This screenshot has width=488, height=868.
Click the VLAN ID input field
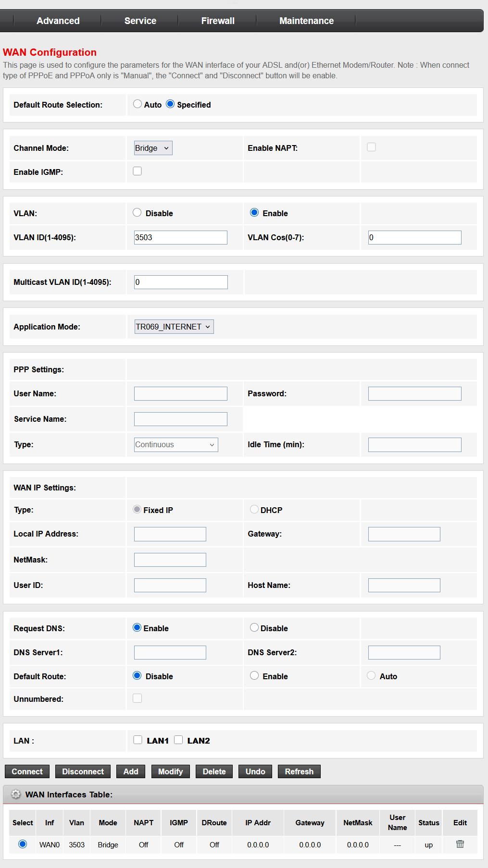click(180, 237)
